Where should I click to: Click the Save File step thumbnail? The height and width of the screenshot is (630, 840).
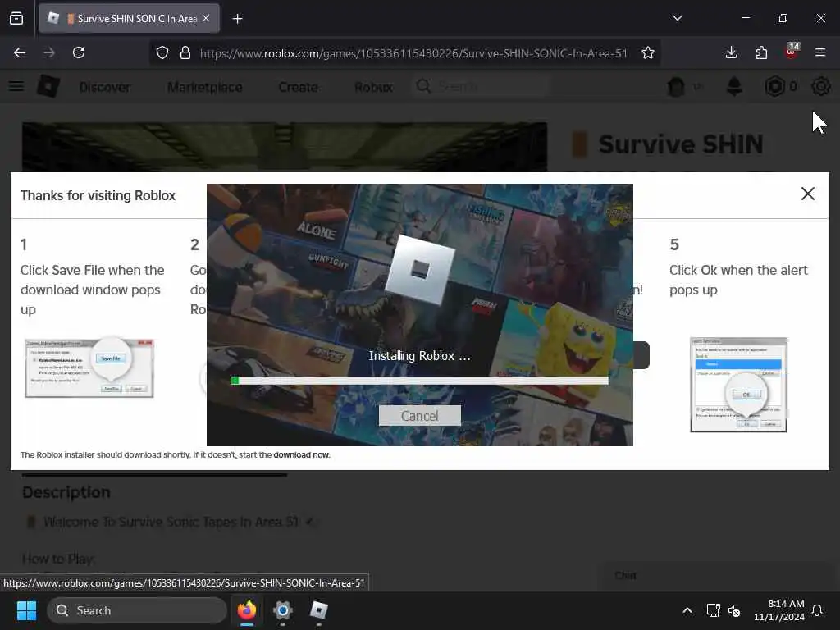[x=89, y=368]
